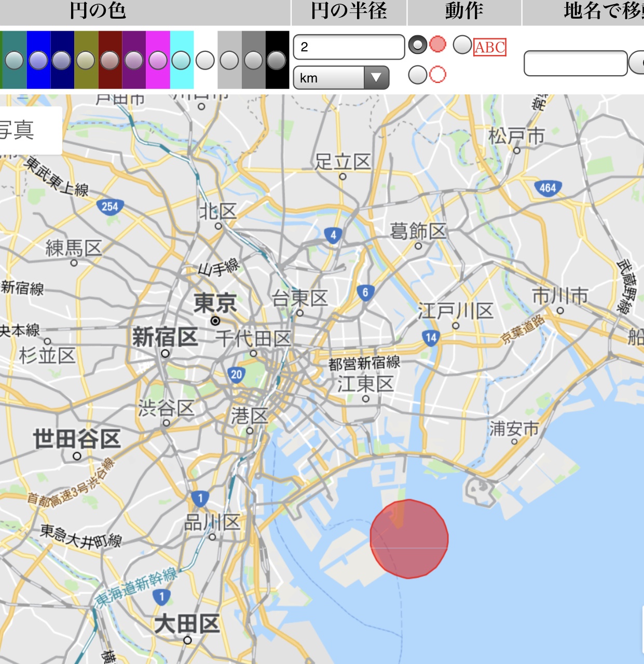Select the outlined circle mode radio
Image resolution: width=644 pixels, height=664 pixels.
click(x=418, y=75)
